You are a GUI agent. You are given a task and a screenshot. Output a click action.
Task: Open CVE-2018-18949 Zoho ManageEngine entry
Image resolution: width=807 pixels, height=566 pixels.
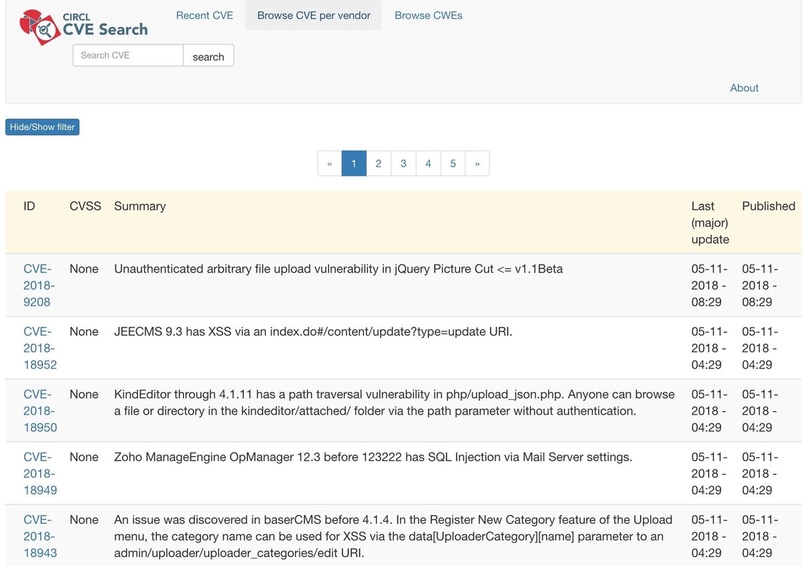coord(39,474)
